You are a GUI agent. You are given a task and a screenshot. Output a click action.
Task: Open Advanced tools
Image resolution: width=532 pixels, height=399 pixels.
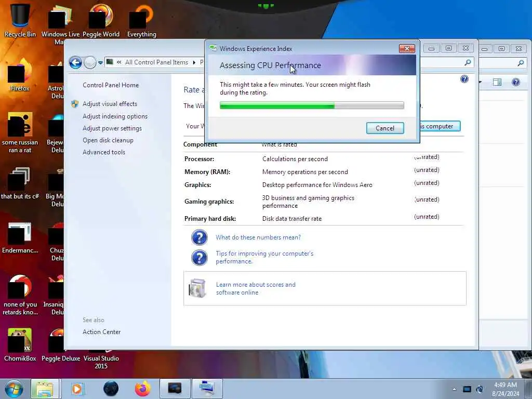coord(104,152)
